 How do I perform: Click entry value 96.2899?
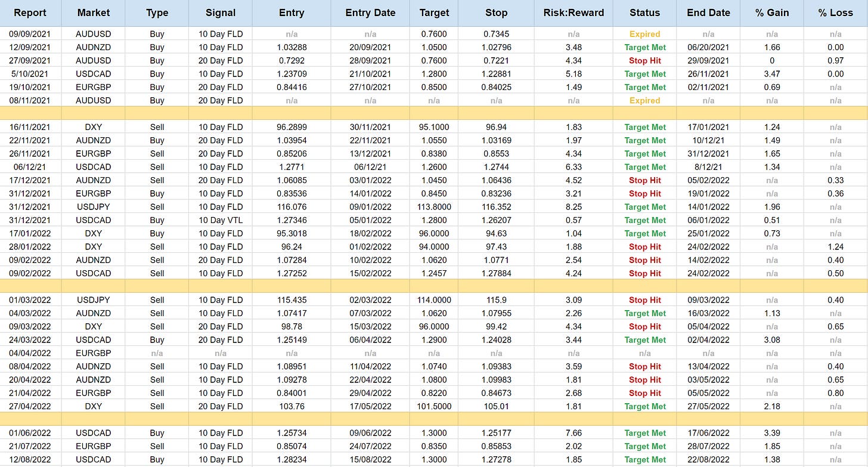(292, 127)
